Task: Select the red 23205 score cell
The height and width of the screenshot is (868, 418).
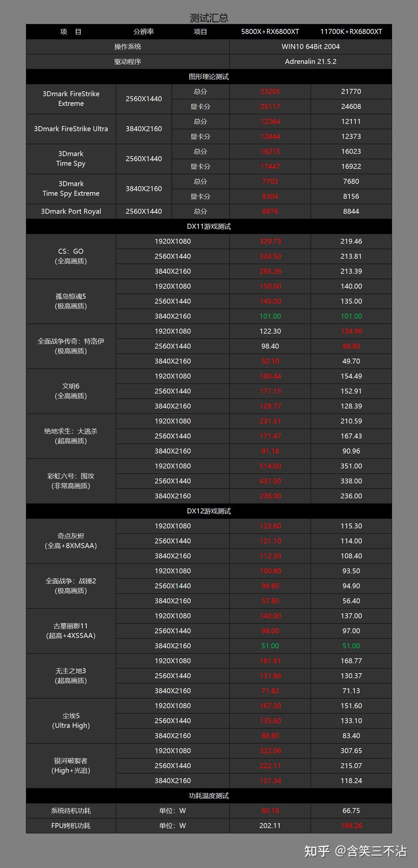Action: 270,91
